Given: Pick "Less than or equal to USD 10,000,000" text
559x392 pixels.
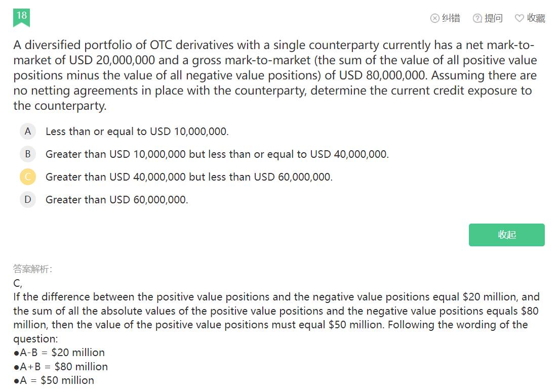Looking at the screenshot, I should [x=137, y=132].
